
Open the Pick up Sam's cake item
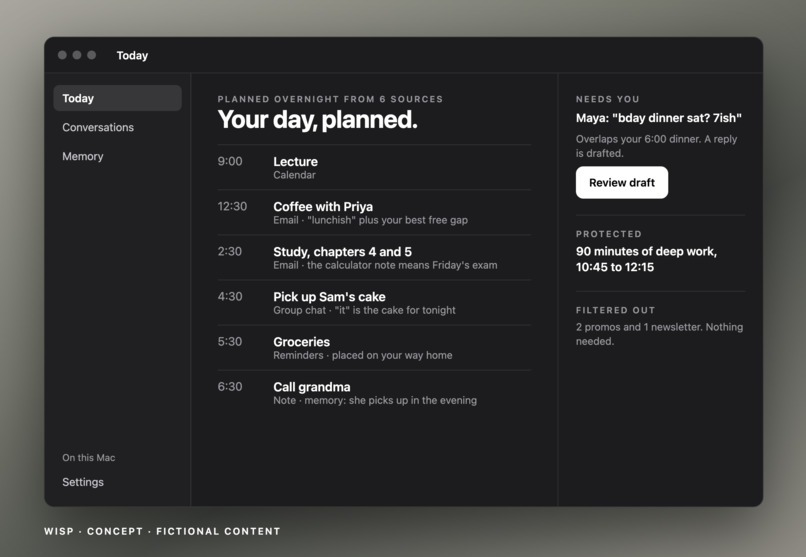click(x=374, y=303)
